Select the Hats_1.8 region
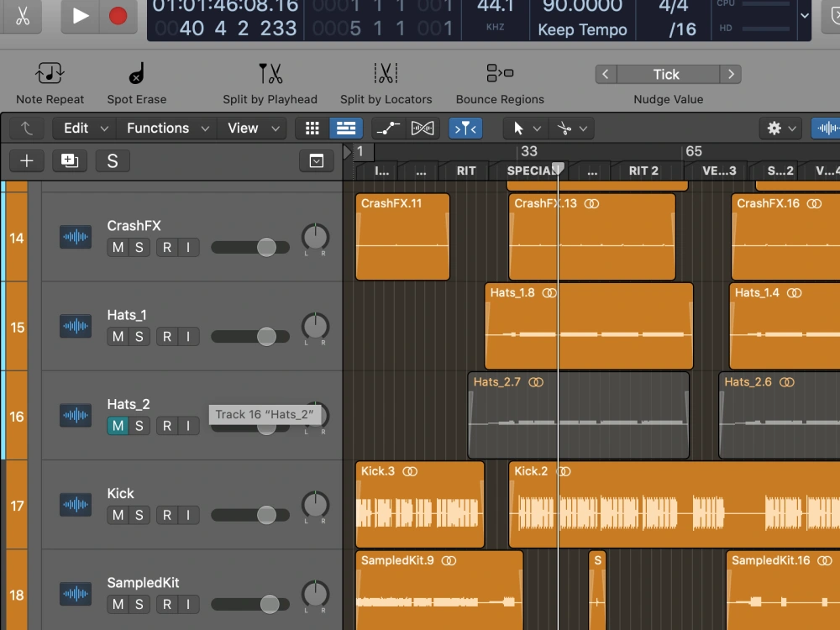 point(589,326)
